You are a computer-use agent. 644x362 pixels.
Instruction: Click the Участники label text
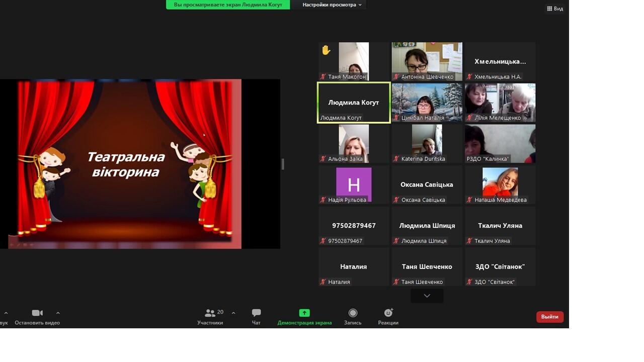[x=210, y=323]
